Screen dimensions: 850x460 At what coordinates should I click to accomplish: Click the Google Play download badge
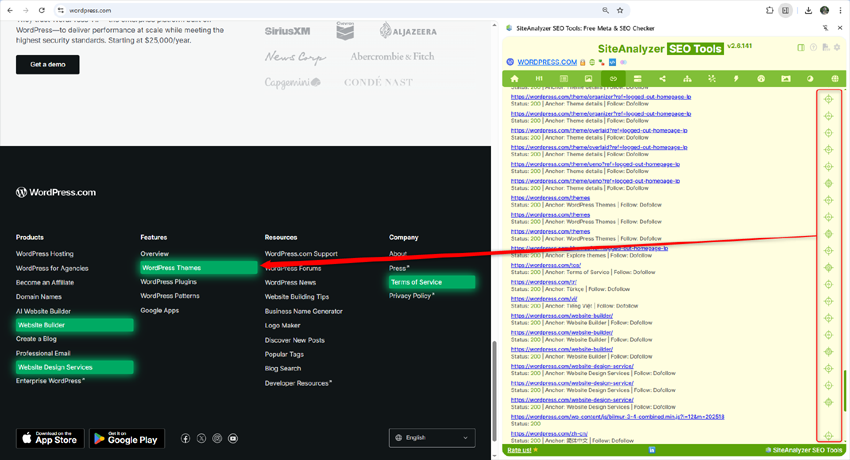(127, 438)
